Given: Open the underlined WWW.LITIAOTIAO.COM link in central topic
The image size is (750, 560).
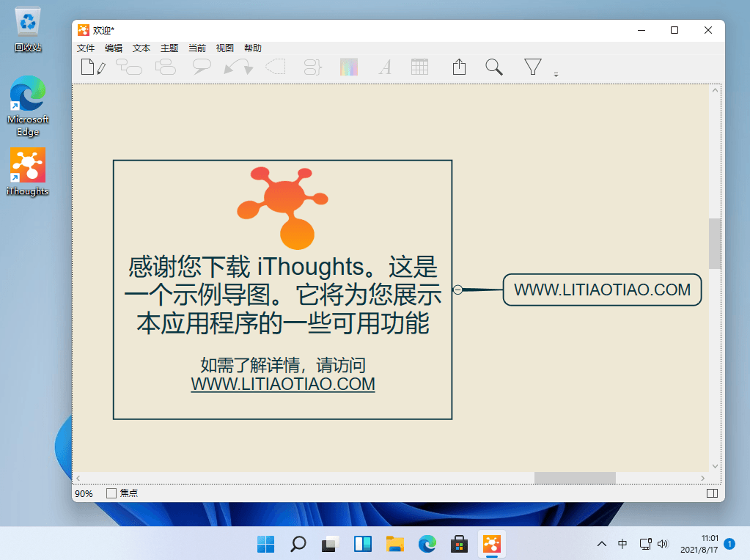Looking at the screenshot, I should tap(283, 384).
